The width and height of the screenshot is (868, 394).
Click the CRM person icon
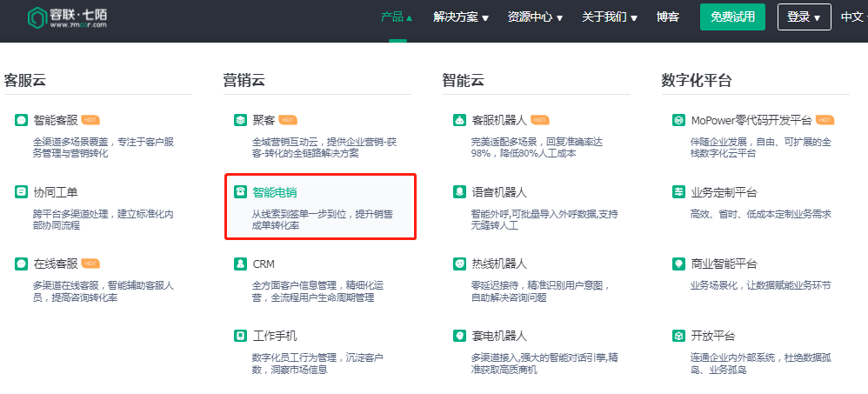click(x=240, y=264)
